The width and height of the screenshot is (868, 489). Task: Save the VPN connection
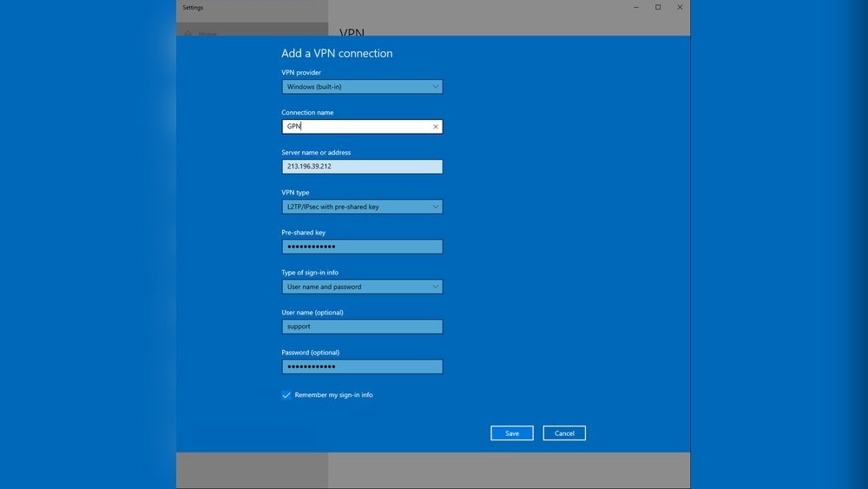(511, 433)
